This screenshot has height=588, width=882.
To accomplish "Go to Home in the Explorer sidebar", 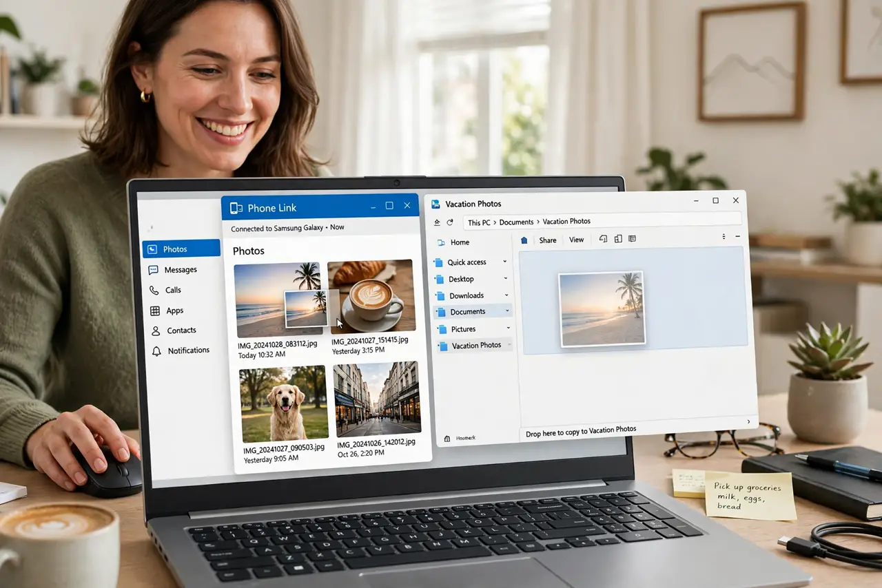I will point(453,242).
